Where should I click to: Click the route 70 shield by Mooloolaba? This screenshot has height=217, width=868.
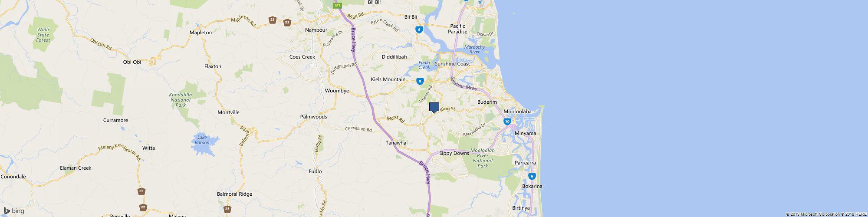[507, 122]
